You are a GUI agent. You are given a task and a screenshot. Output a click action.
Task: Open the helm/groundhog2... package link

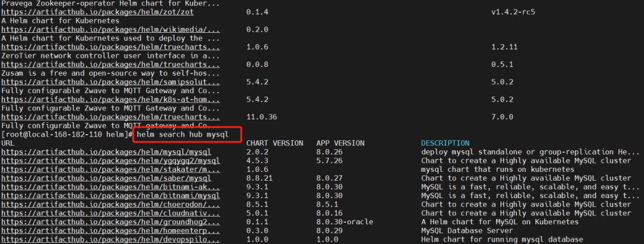110,223
